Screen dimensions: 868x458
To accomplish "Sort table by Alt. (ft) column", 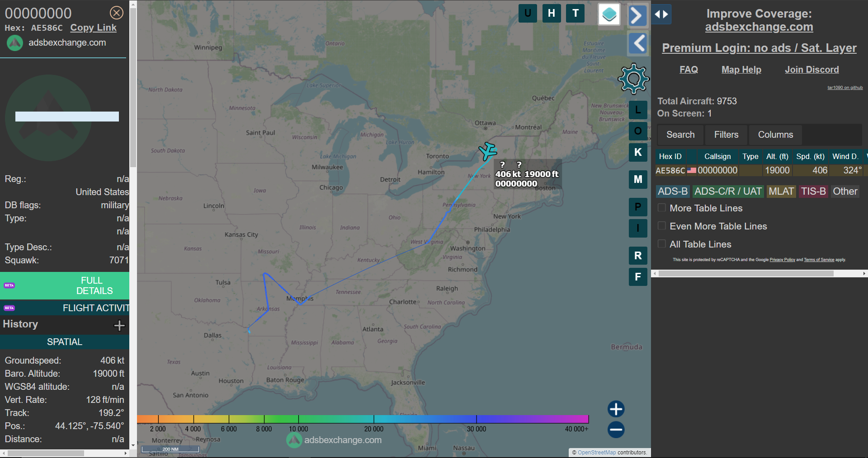I will [777, 156].
